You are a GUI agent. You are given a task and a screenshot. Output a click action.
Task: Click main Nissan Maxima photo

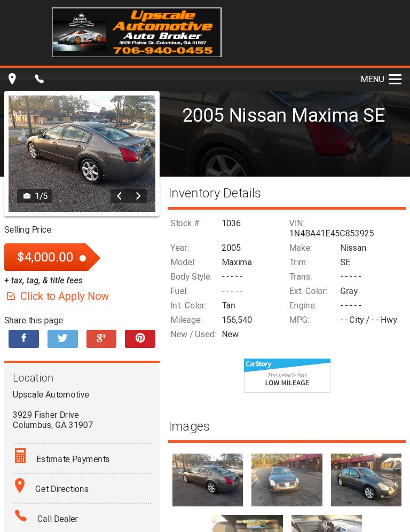point(82,154)
